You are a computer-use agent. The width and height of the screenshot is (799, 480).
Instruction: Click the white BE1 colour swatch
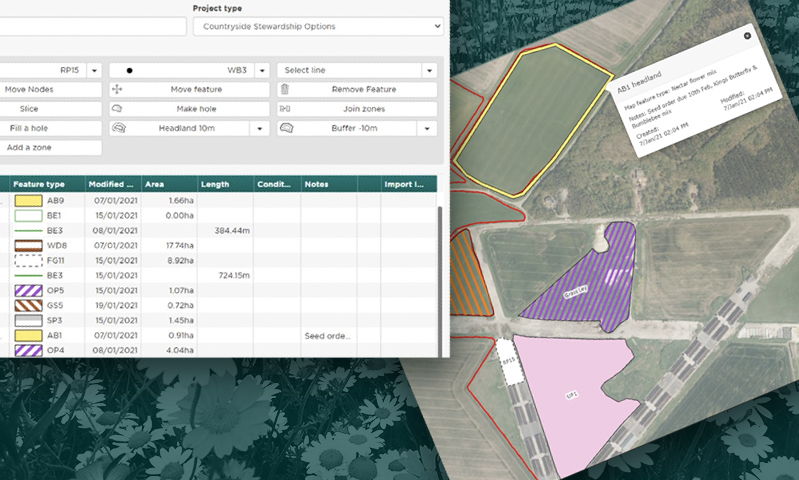(29, 216)
